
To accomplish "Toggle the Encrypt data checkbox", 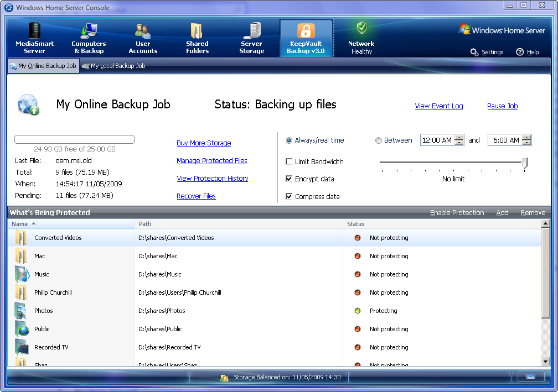I will [289, 179].
